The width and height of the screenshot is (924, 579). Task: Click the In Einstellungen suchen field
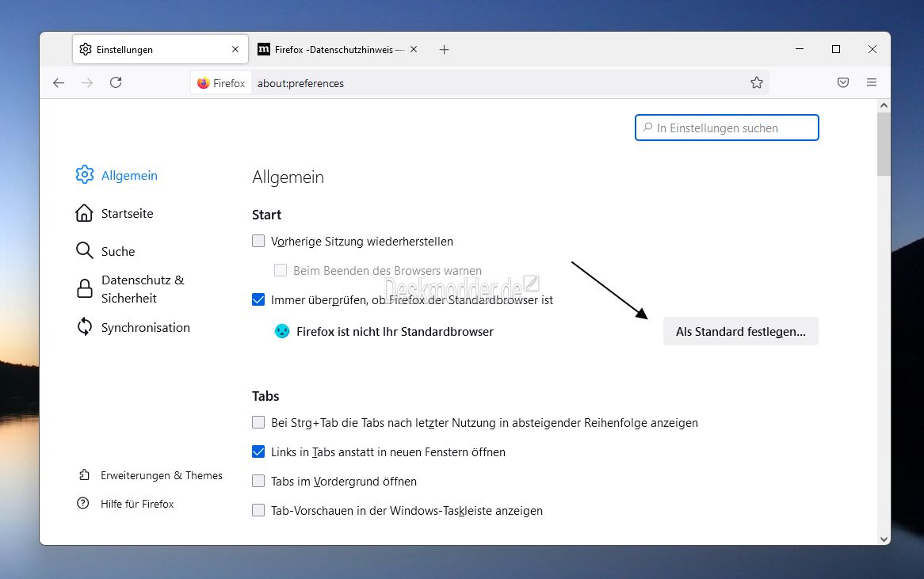727,128
